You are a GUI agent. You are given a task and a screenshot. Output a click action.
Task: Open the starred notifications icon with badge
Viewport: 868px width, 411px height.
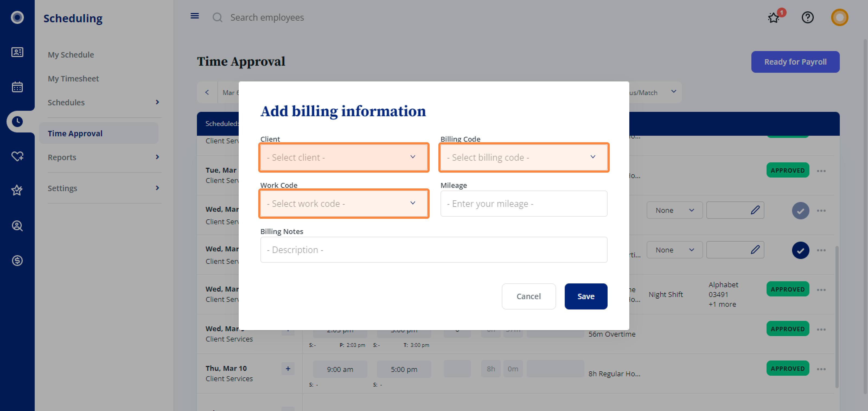(x=774, y=17)
